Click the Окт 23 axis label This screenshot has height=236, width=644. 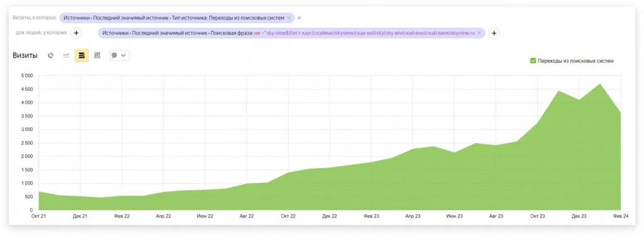pyautogui.click(x=538, y=216)
